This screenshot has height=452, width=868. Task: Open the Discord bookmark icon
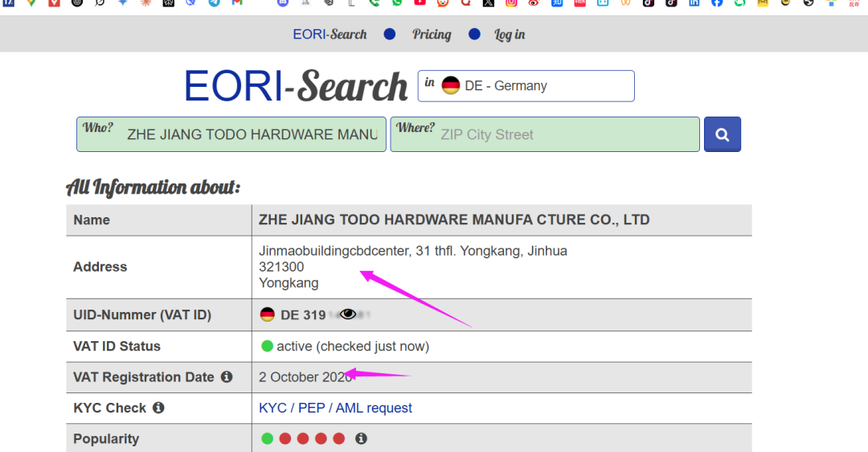click(282, 2)
